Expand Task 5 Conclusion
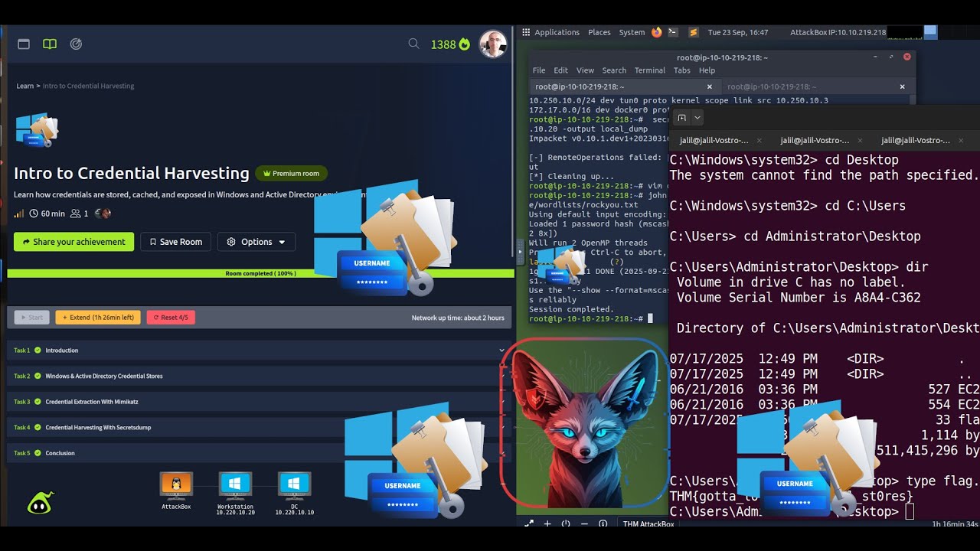Image resolution: width=980 pixels, height=551 pixels. 260,453
